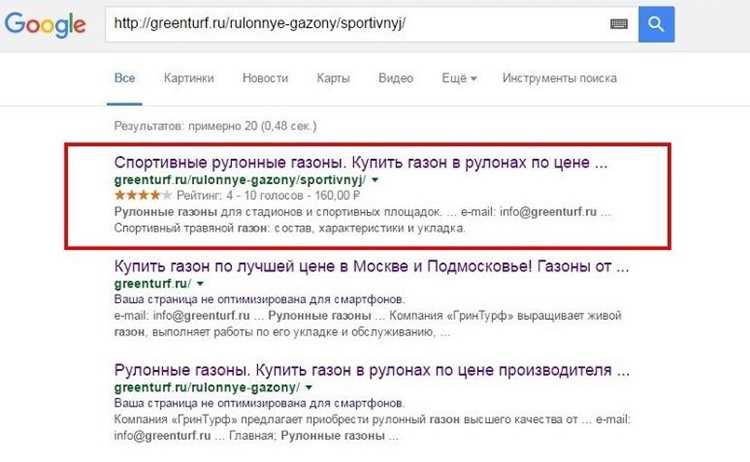This screenshot has width=750, height=462.
Task: Expand arrow next to greenturf.ru/ URL
Action: click(200, 284)
